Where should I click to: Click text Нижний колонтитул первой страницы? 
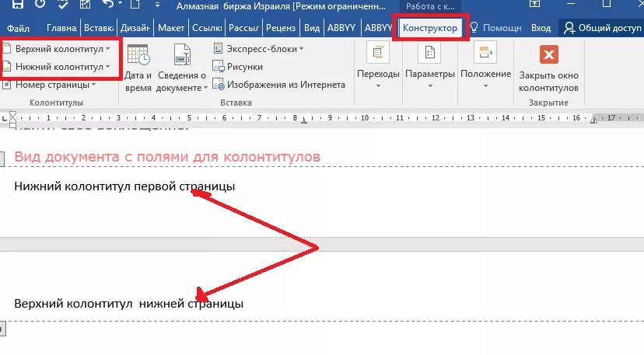pyautogui.click(x=124, y=186)
